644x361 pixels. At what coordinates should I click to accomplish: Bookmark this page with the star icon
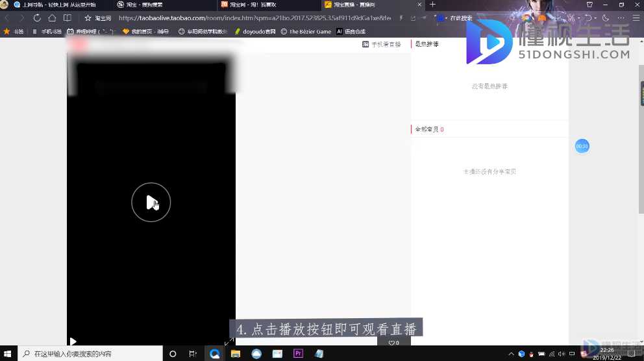88,18
